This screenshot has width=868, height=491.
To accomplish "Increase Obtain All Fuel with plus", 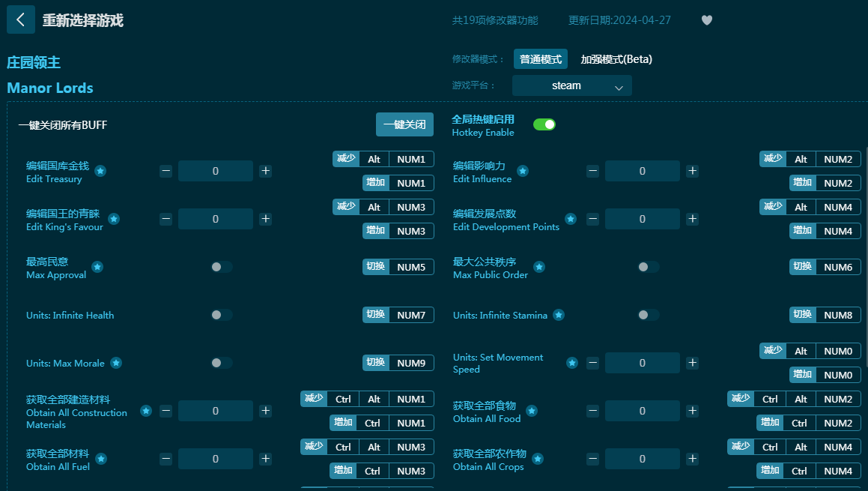I will pyautogui.click(x=266, y=459).
